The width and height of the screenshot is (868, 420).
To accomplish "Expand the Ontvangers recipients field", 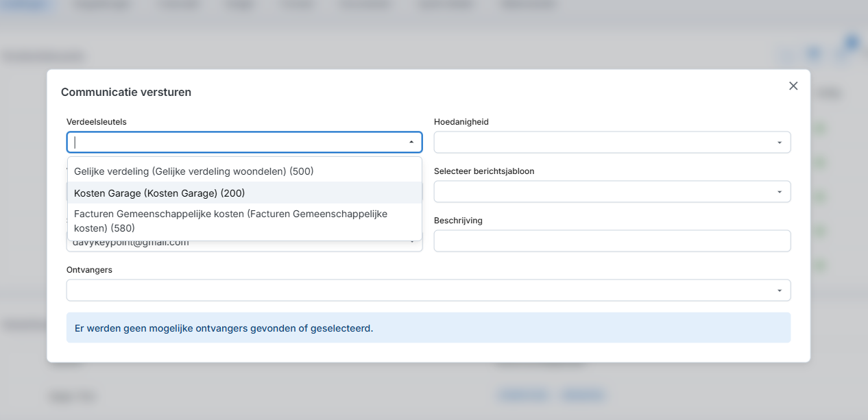I will 418,291.
